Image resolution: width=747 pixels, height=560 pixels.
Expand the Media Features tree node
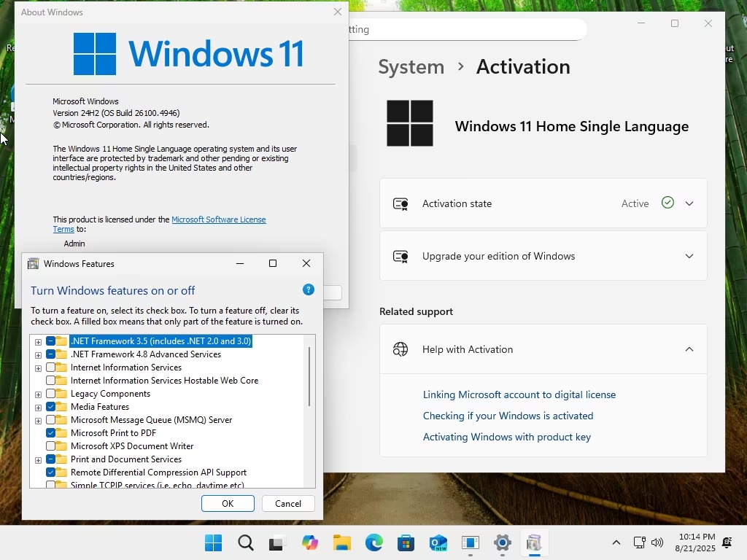coord(38,408)
